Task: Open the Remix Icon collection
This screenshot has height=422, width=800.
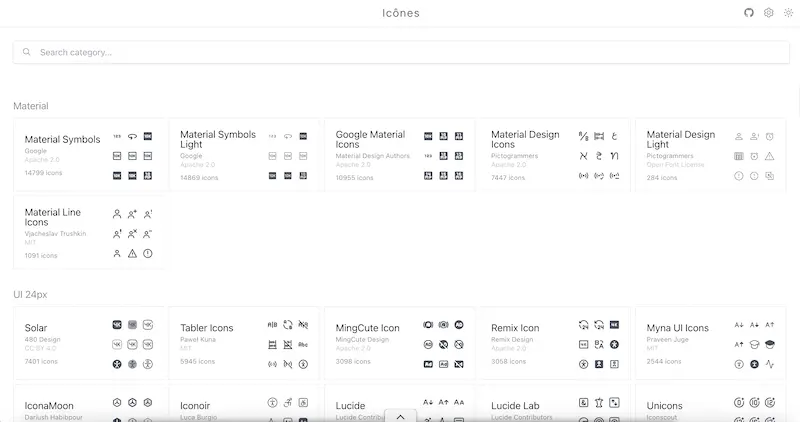Action: (556, 343)
